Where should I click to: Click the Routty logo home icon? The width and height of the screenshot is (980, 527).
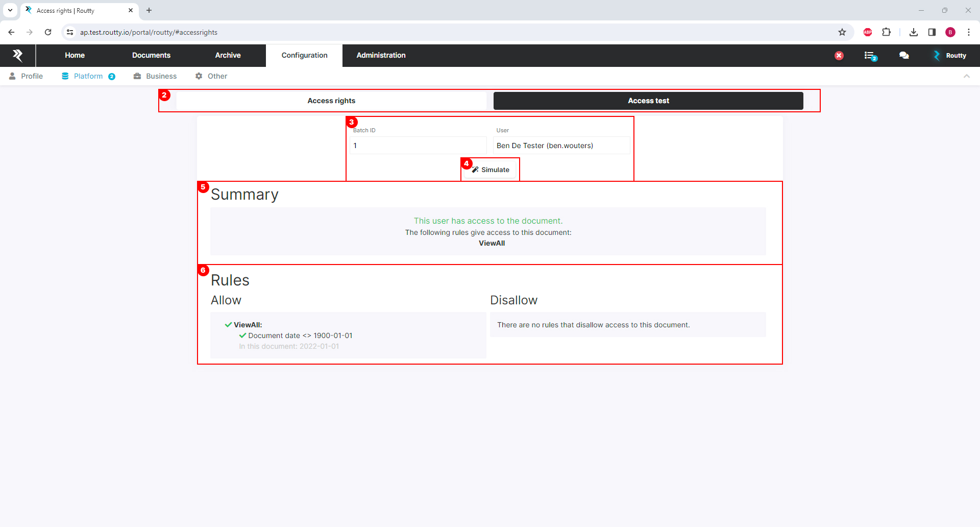click(17, 55)
